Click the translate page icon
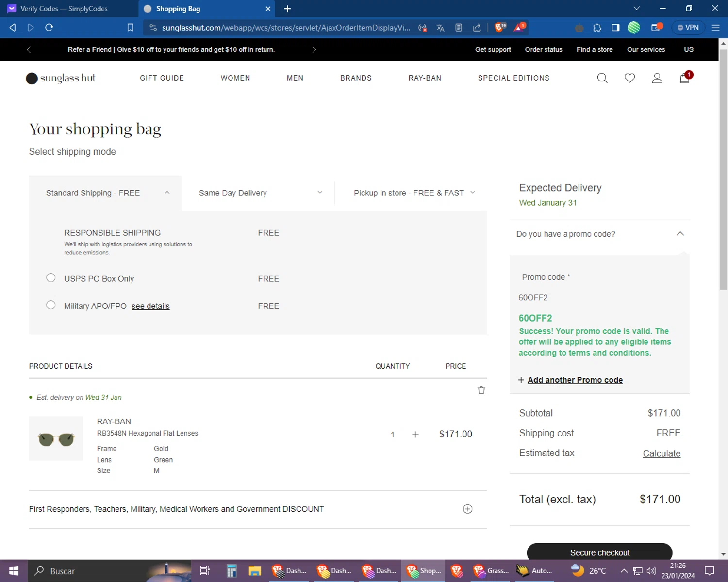Viewport: 728px width, 582px height. coord(440,28)
